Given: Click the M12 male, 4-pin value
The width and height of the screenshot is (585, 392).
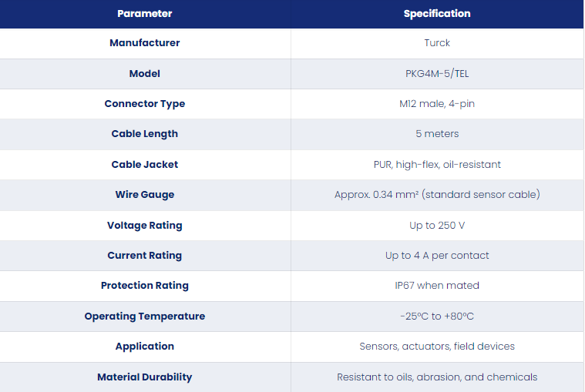Looking at the screenshot, I should tap(437, 104).
